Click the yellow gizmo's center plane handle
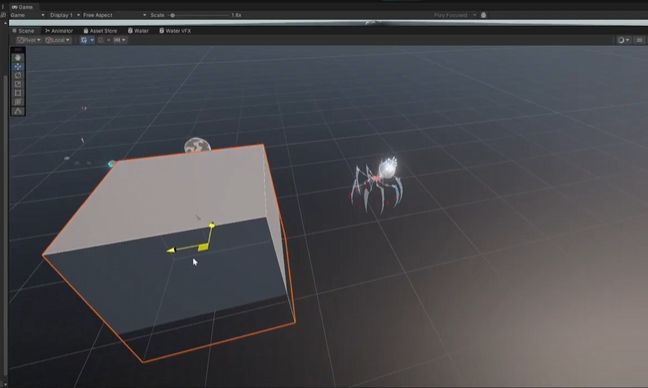 point(203,247)
